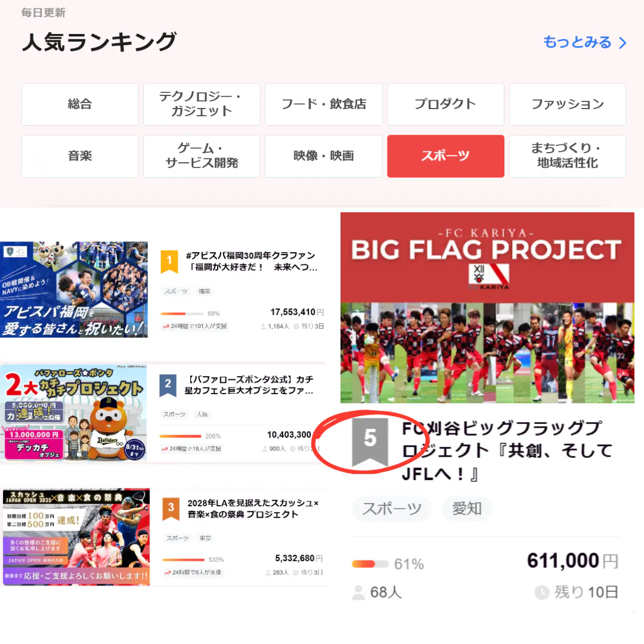The height and width of the screenshot is (644, 644).
Task: Click the 愛知 tag chip
Action: 467,509
